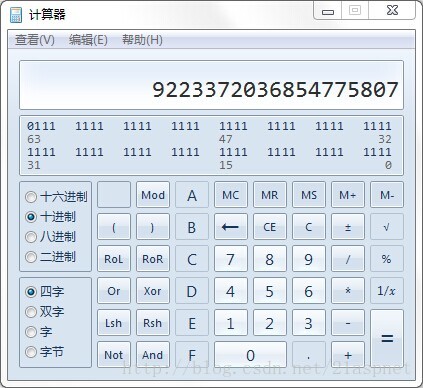Click the Xor operator key
The width and height of the screenshot is (423, 388).
pos(153,291)
